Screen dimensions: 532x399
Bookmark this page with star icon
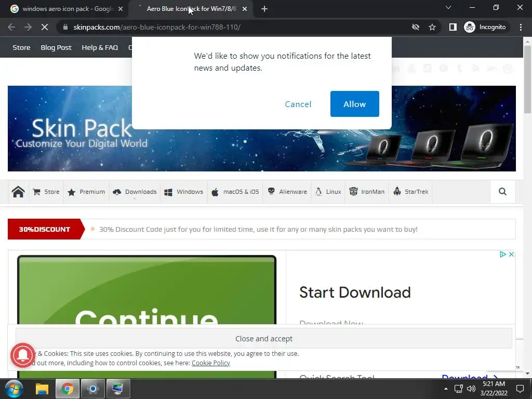[x=432, y=27]
